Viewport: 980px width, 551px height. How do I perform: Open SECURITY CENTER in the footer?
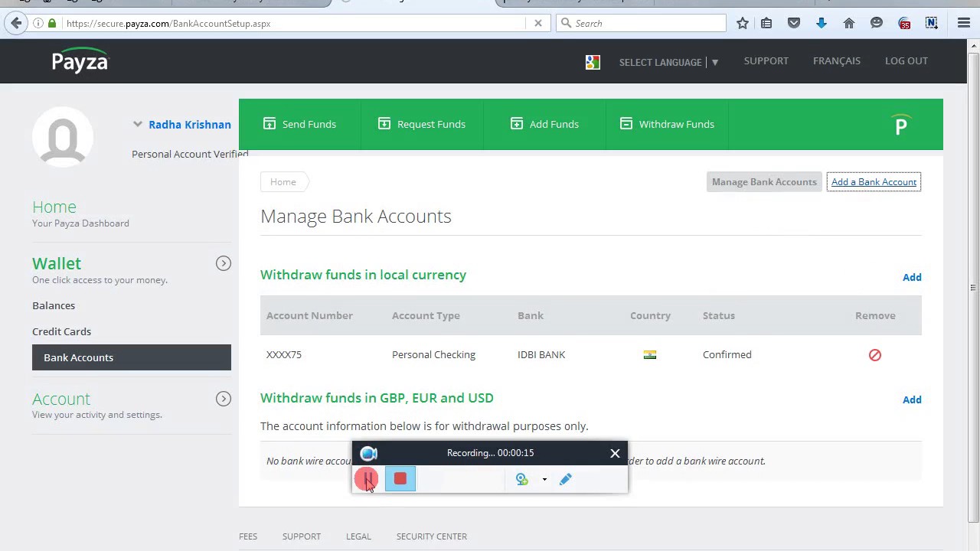pos(432,536)
